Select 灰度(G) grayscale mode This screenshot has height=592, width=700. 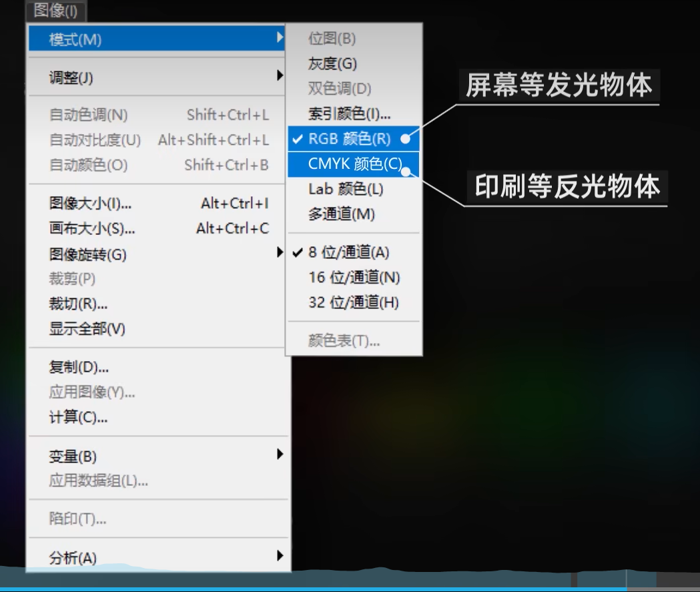[332, 63]
